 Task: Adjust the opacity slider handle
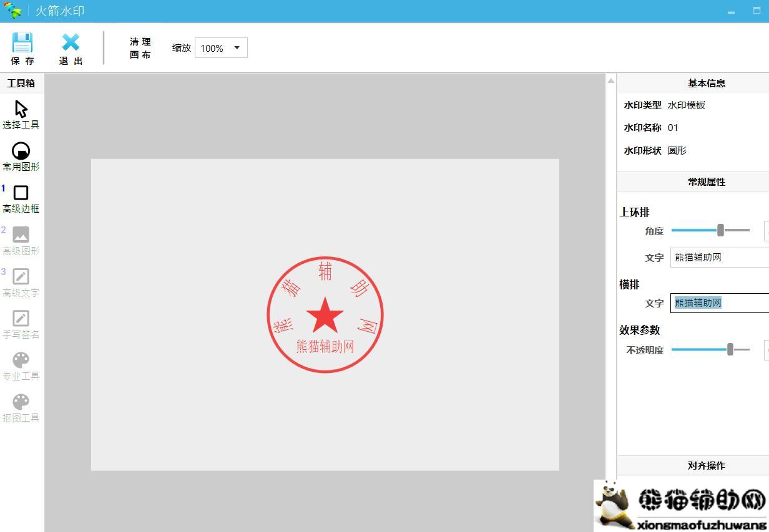(730, 349)
